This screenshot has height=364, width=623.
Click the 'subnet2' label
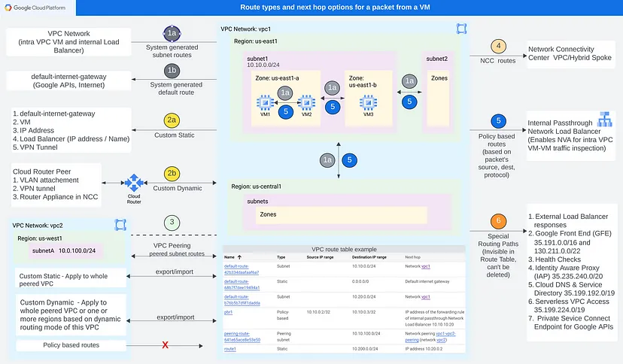(x=436, y=59)
